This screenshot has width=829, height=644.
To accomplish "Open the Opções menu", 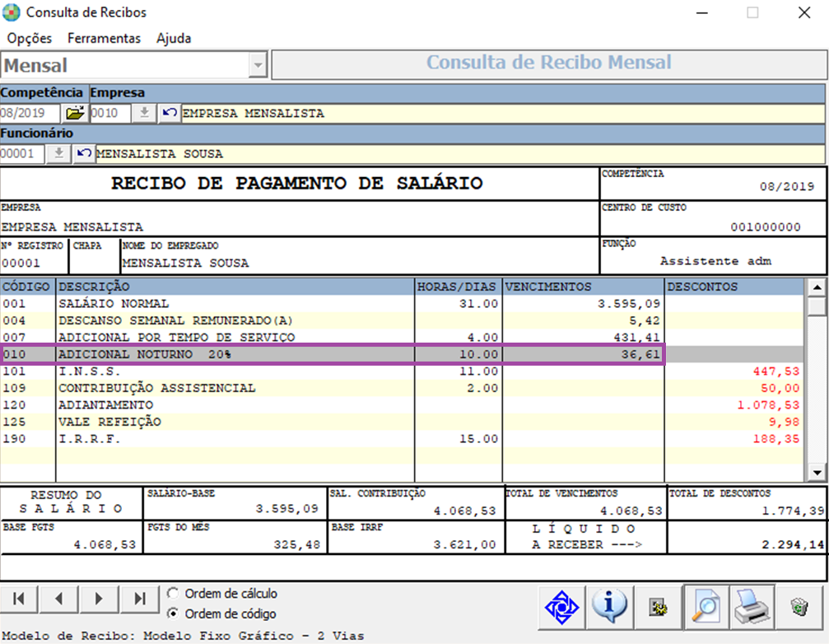I will click(30, 38).
